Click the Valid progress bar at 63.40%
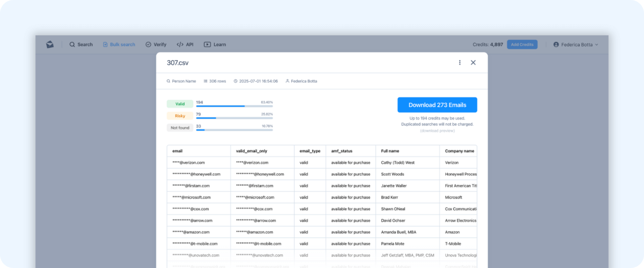 pyautogui.click(x=234, y=106)
